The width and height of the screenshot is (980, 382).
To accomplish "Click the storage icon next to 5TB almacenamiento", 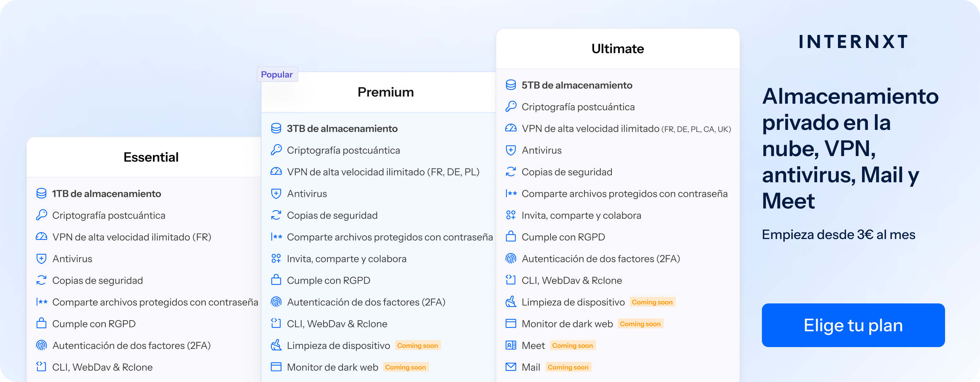I will pyautogui.click(x=511, y=85).
